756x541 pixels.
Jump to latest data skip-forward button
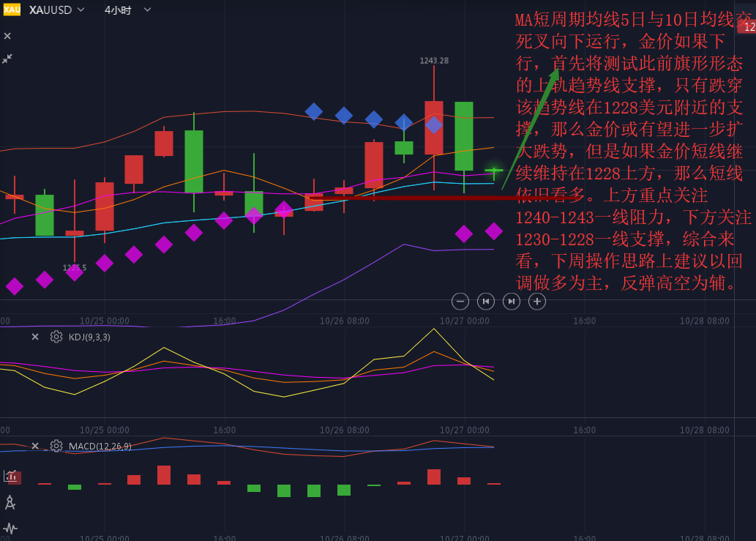(x=511, y=302)
